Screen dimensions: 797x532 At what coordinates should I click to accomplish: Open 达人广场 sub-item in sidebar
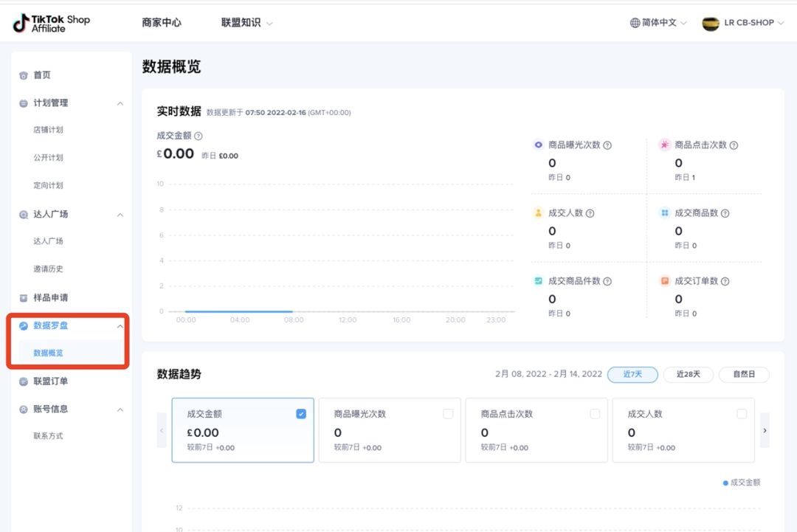(x=48, y=241)
